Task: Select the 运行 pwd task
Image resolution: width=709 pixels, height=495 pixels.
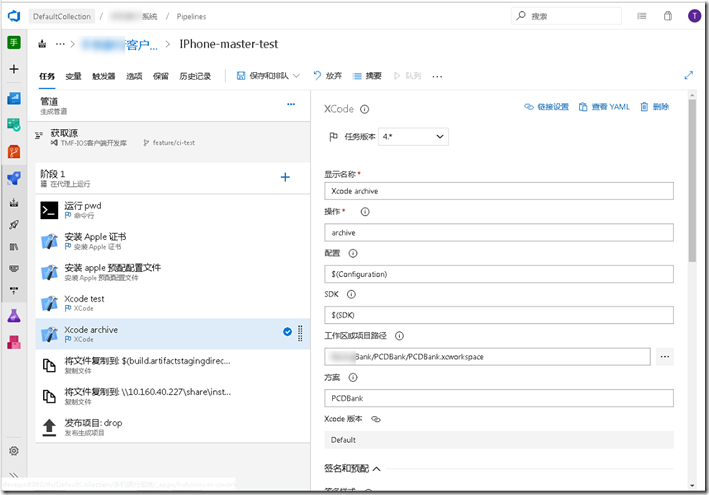Action: click(x=173, y=210)
